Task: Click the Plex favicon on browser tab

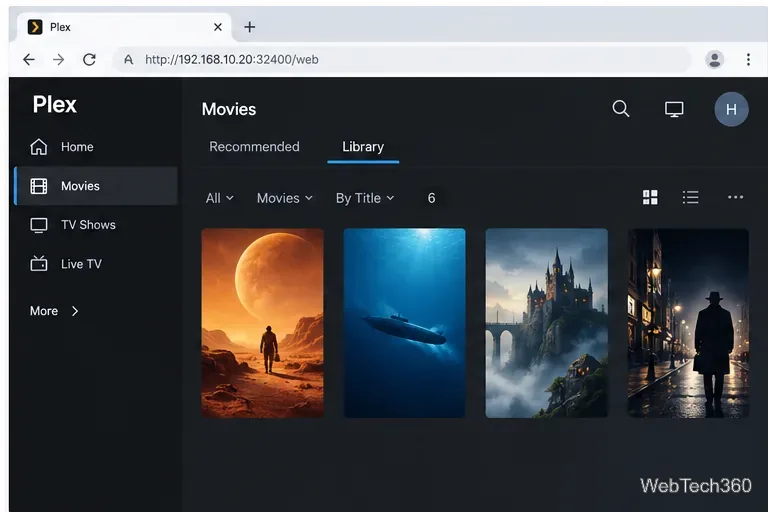Action: [35, 27]
